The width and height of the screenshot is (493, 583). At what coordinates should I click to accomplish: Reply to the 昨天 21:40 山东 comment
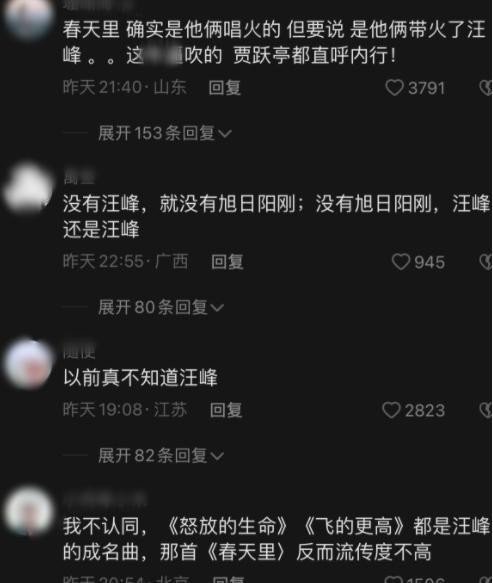pyautogui.click(x=225, y=88)
